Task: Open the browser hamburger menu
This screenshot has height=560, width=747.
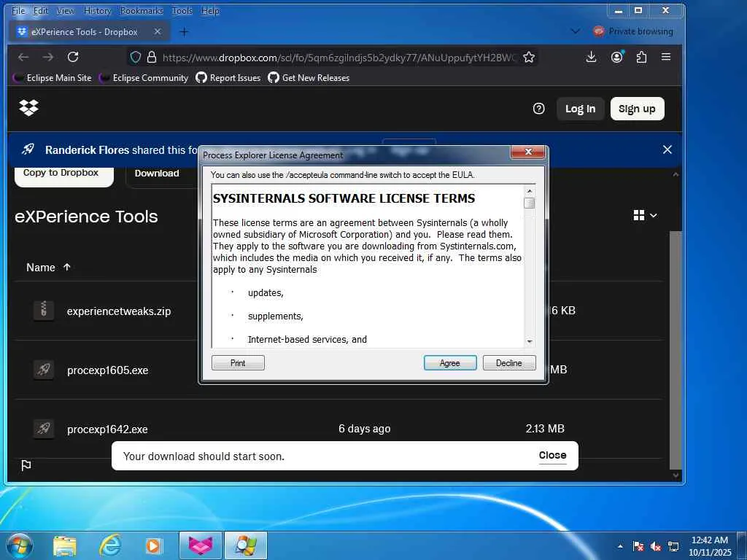Action: 666,57
